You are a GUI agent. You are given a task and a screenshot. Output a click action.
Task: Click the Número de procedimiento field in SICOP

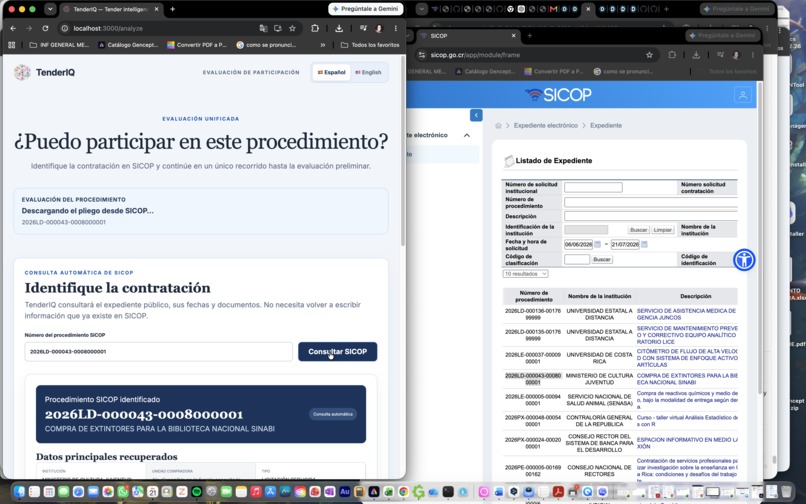click(x=650, y=202)
